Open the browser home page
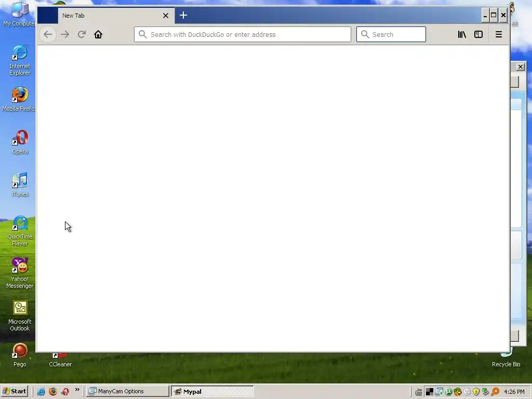This screenshot has width=532, height=399. click(98, 34)
